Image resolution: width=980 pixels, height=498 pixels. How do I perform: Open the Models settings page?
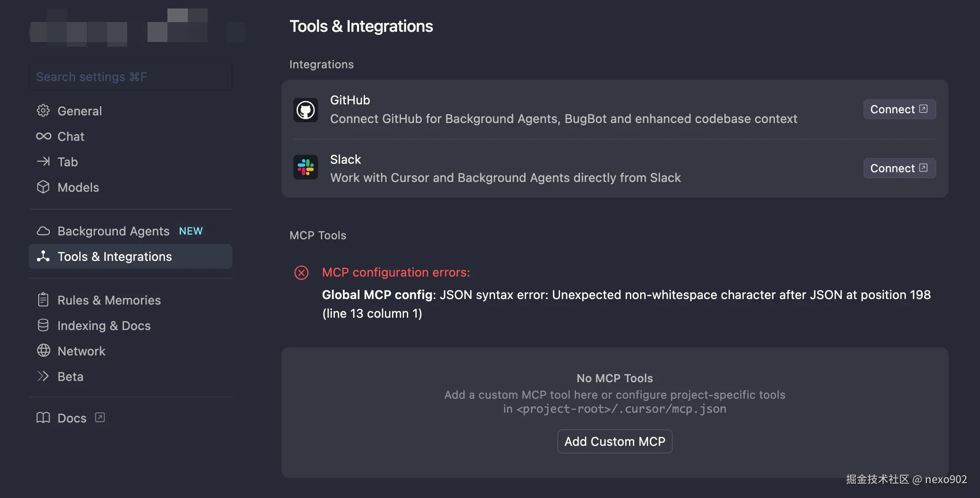tap(78, 187)
